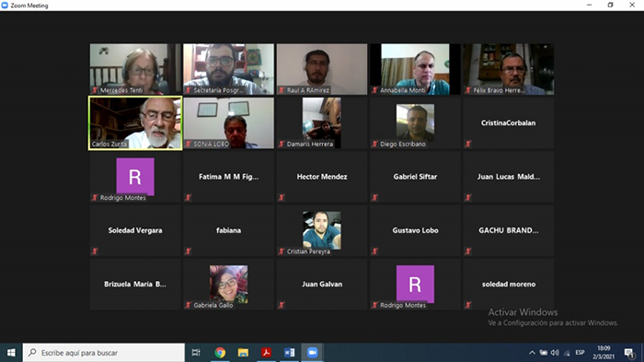Expand the hidden system tray icons chevron
Screen dimensions: 644x362
pos(532,353)
